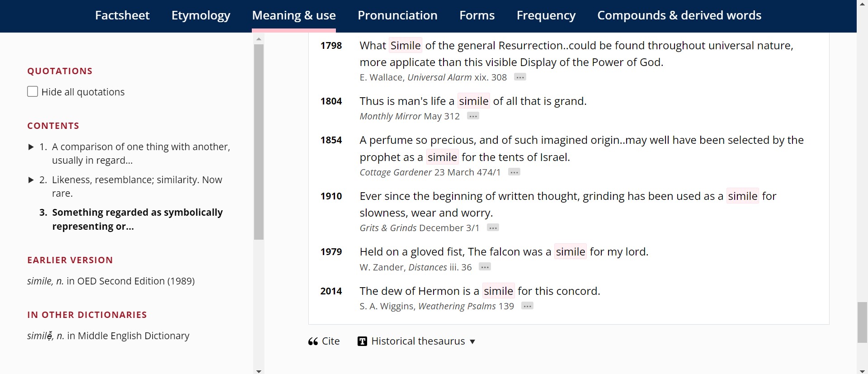This screenshot has width=868, height=374.
Task: Expand contents item 1 comparison triangle
Action: click(x=31, y=147)
